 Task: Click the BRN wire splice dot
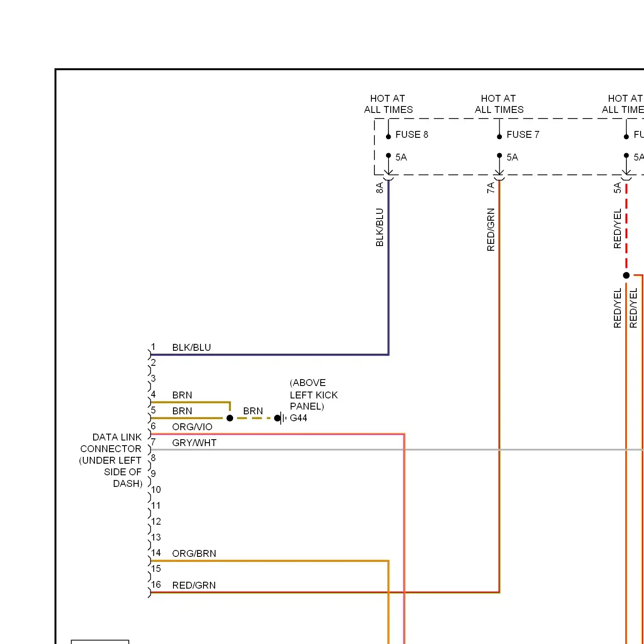pyautogui.click(x=230, y=418)
